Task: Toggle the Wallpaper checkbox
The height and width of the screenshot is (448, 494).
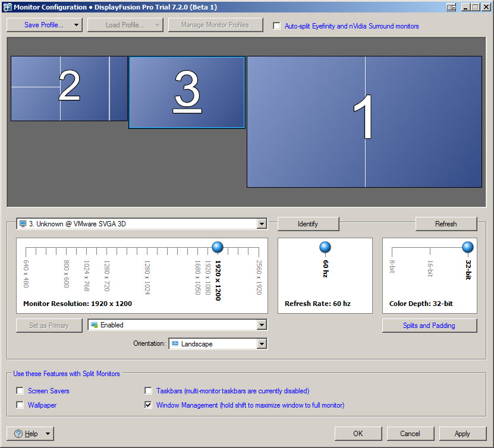Action: [x=20, y=405]
